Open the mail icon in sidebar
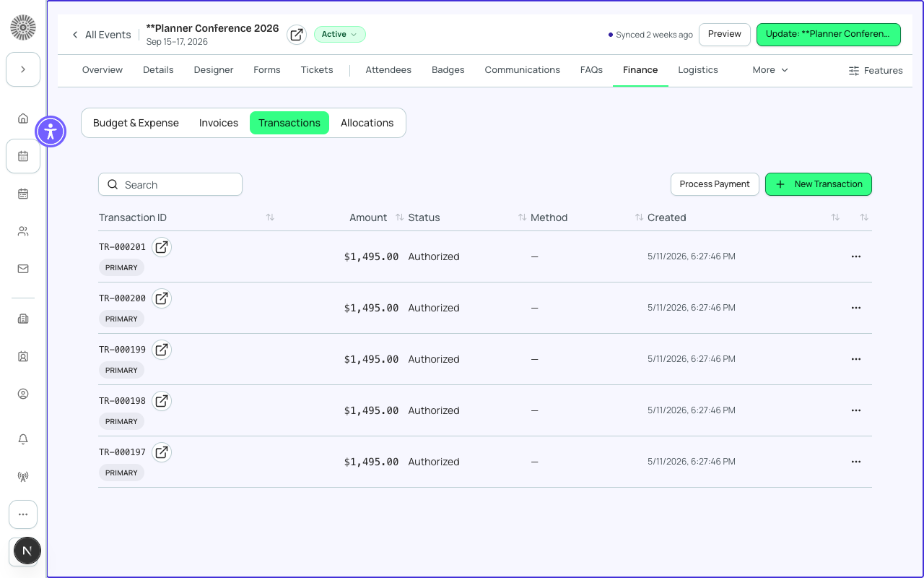The height and width of the screenshot is (578, 924). [23, 269]
